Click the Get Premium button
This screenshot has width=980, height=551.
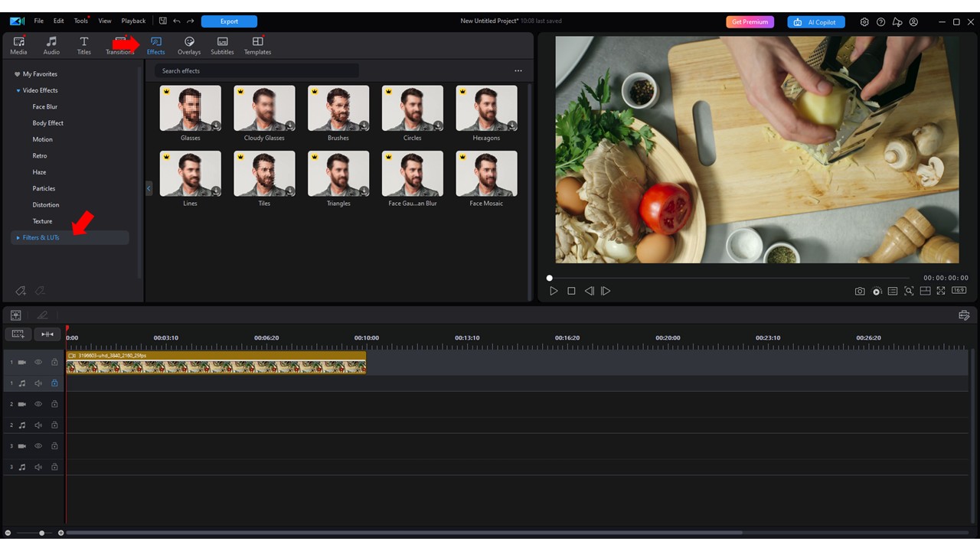click(750, 22)
